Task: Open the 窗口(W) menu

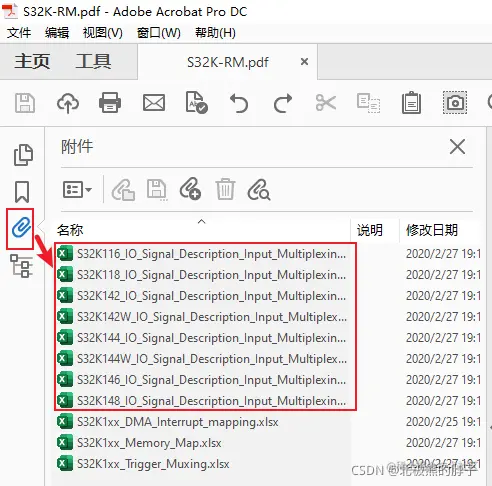Action: click(x=159, y=33)
